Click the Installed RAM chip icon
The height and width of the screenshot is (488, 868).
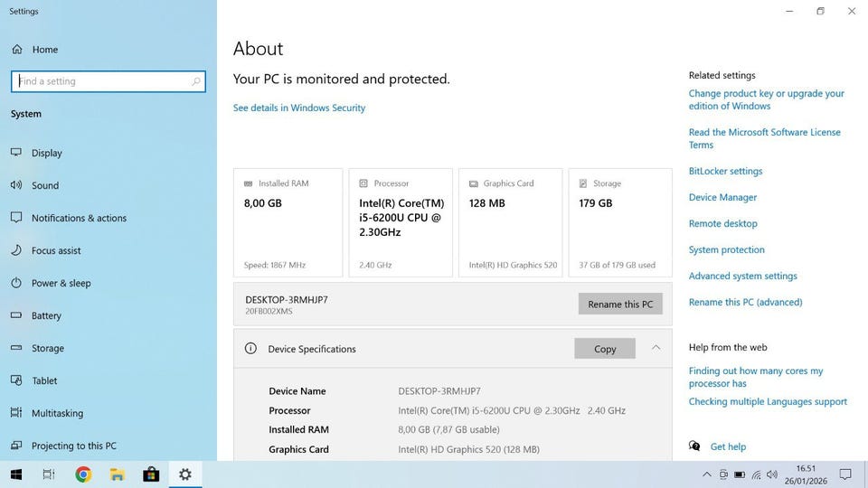(248, 183)
